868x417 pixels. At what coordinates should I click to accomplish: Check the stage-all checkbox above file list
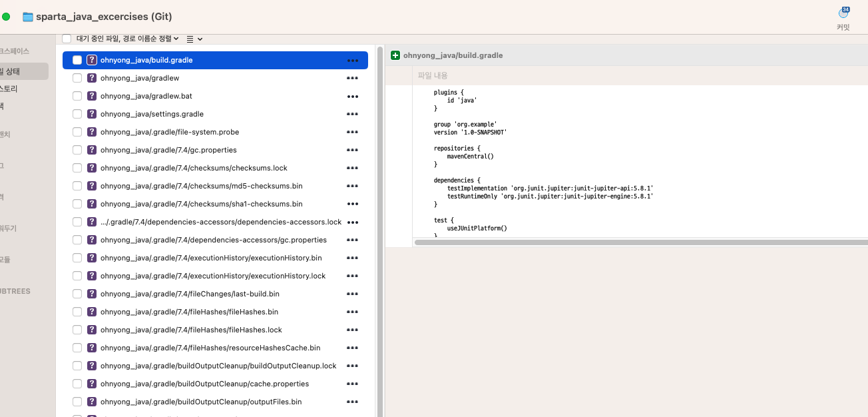(67, 39)
